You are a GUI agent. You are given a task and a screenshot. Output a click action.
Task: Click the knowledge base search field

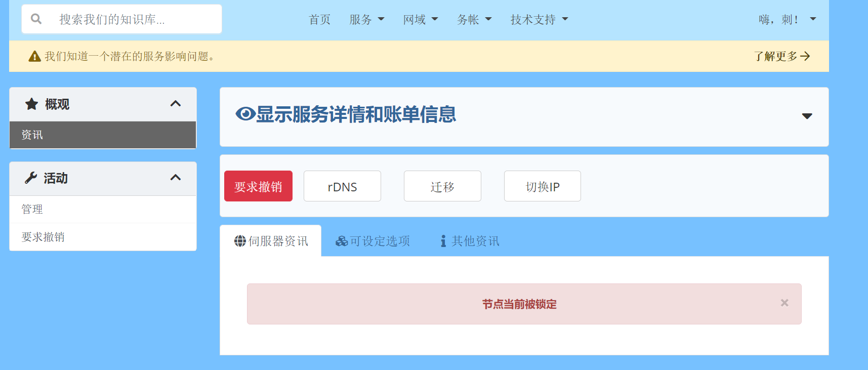(121, 19)
